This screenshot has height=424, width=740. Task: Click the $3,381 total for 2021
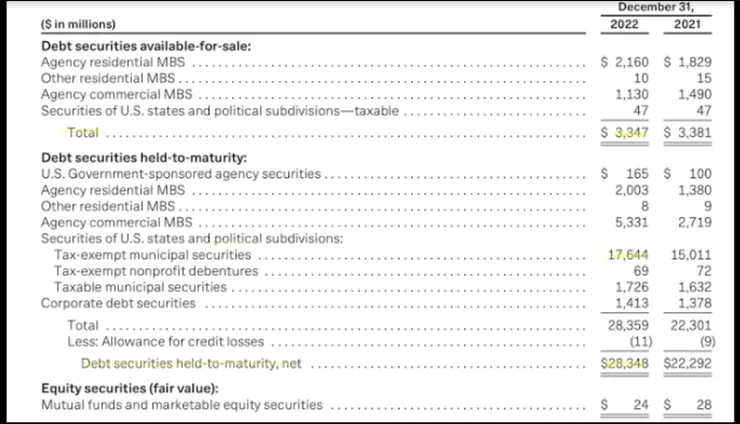pos(688,132)
